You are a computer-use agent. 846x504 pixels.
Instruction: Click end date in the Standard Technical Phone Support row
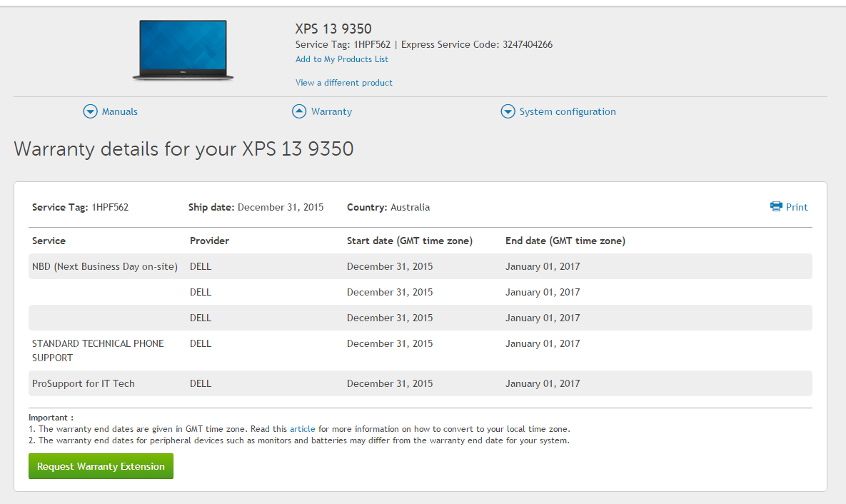point(543,344)
